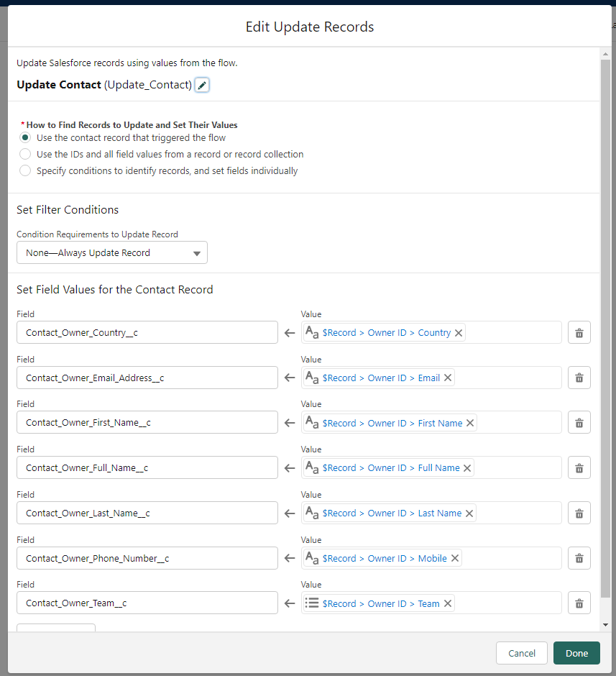Clear the Owner ID > Country value pill
616x676 pixels.
click(459, 333)
